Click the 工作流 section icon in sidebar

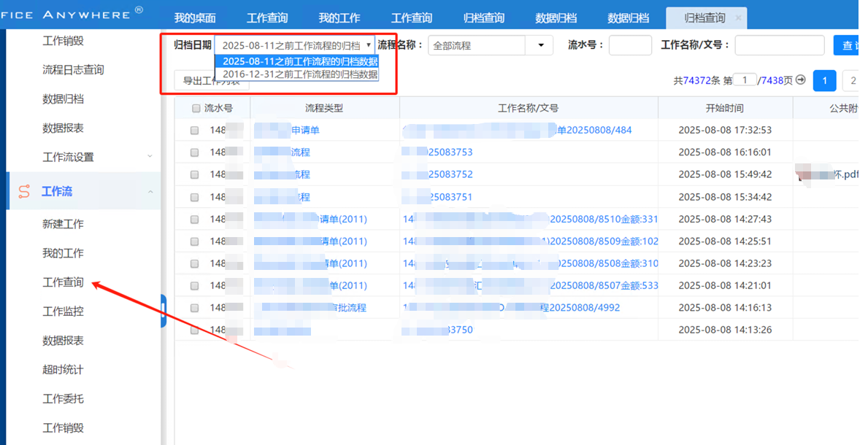tap(24, 192)
